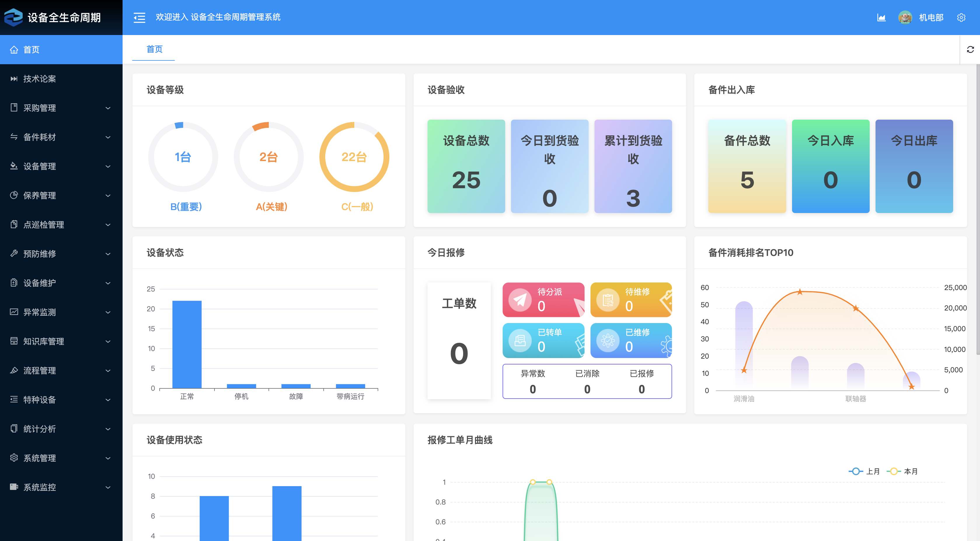
Task: Click the 已转单 printer icon
Action: (x=520, y=340)
